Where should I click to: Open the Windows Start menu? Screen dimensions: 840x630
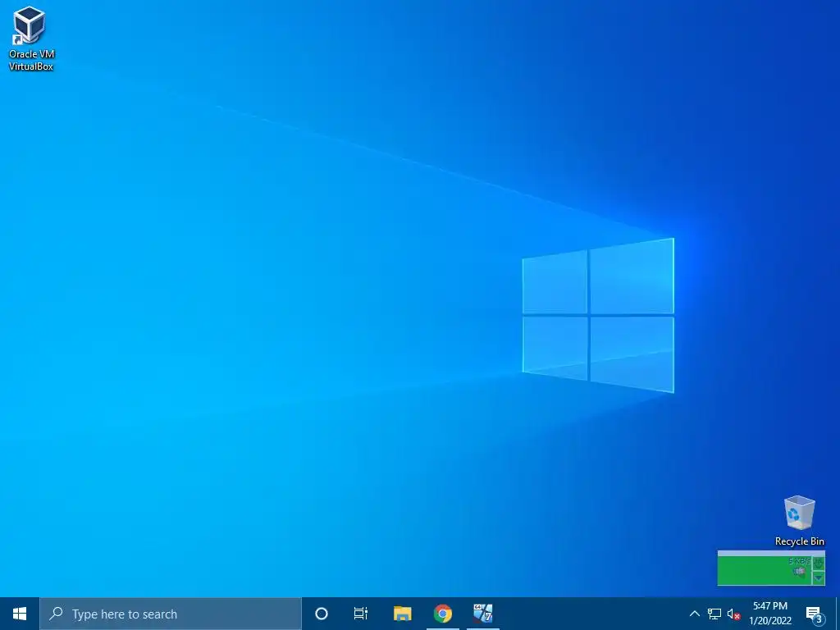pos(20,614)
